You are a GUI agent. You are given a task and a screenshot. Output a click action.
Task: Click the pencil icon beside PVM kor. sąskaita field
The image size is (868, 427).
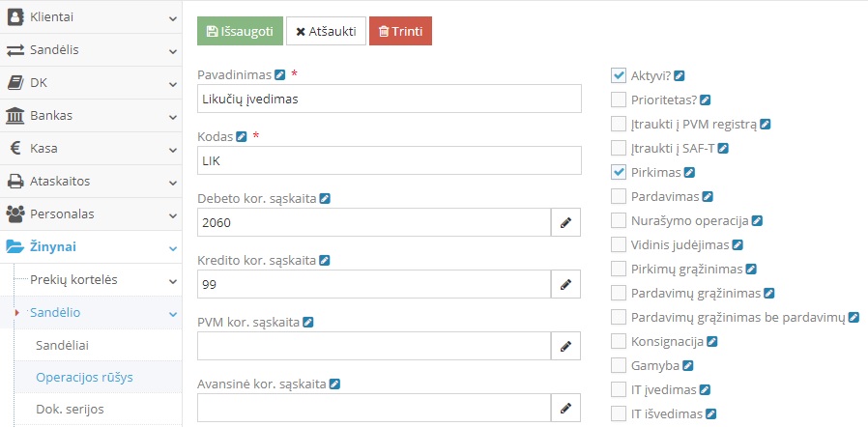pos(565,346)
